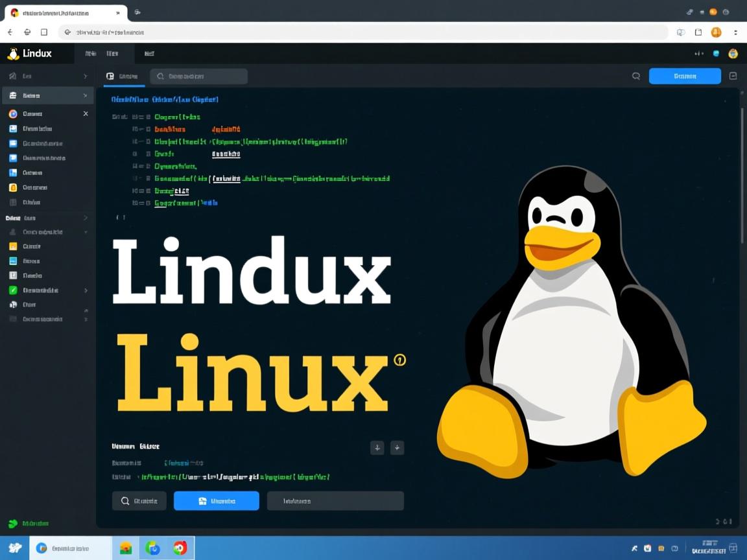747x560 pixels.
Task: Expand the topmost sidebar section chevron
Action: pyautogui.click(x=84, y=75)
